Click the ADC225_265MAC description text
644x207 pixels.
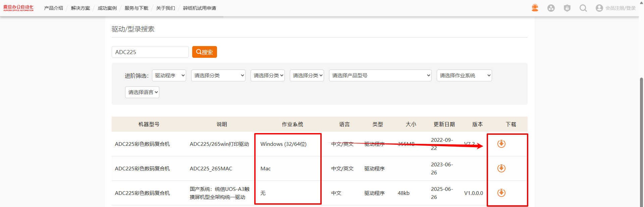point(211,169)
